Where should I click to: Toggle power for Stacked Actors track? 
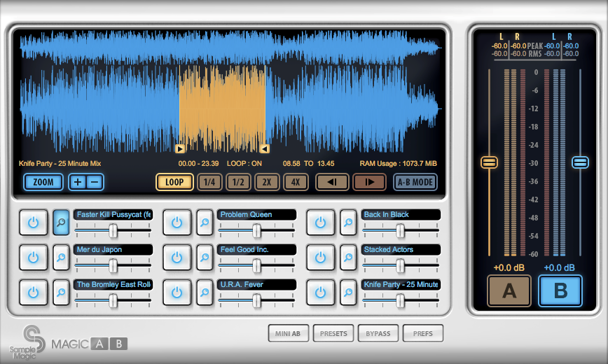320,258
